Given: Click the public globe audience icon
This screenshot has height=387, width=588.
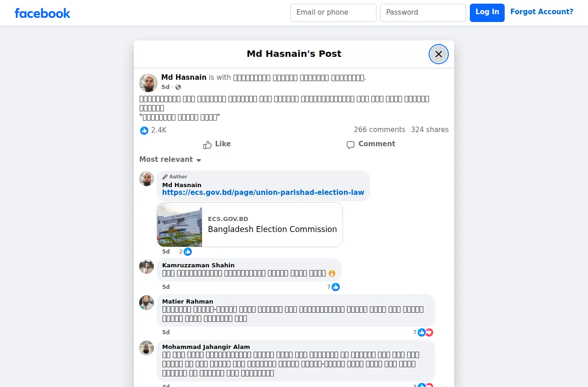Looking at the screenshot, I should tap(178, 87).
